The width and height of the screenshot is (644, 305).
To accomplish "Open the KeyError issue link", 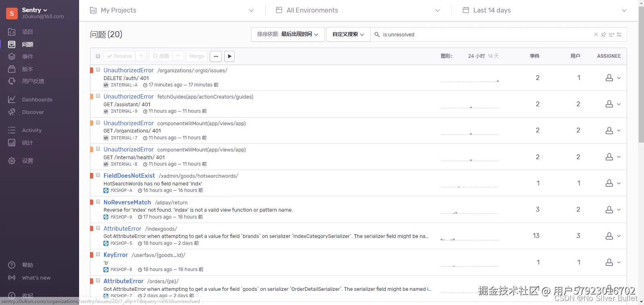I will (115, 255).
